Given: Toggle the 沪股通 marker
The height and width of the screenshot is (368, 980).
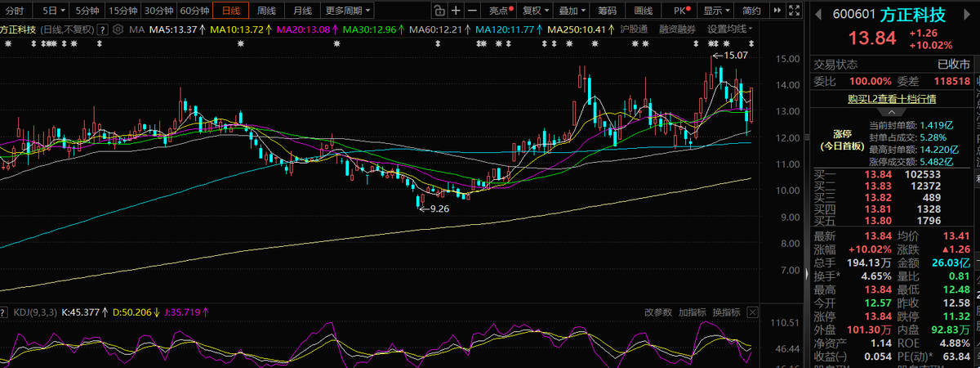Looking at the screenshot, I should pyautogui.click(x=634, y=29).
